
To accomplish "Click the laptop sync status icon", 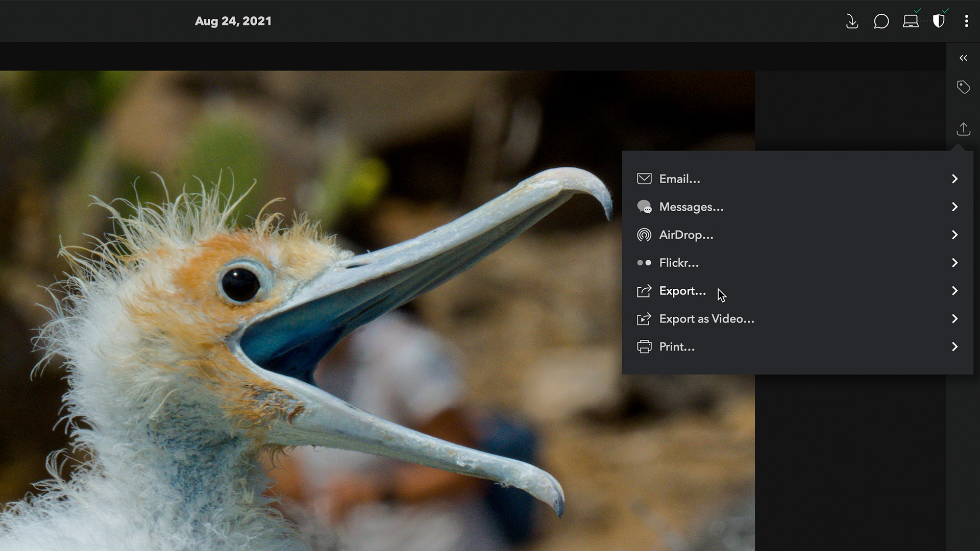I will [x=911, y=21].
